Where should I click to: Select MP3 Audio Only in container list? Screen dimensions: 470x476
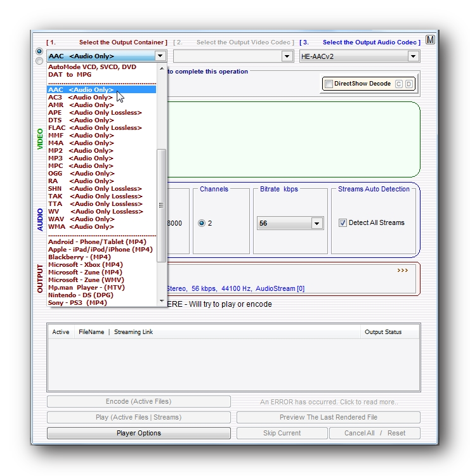click(81, 158)
